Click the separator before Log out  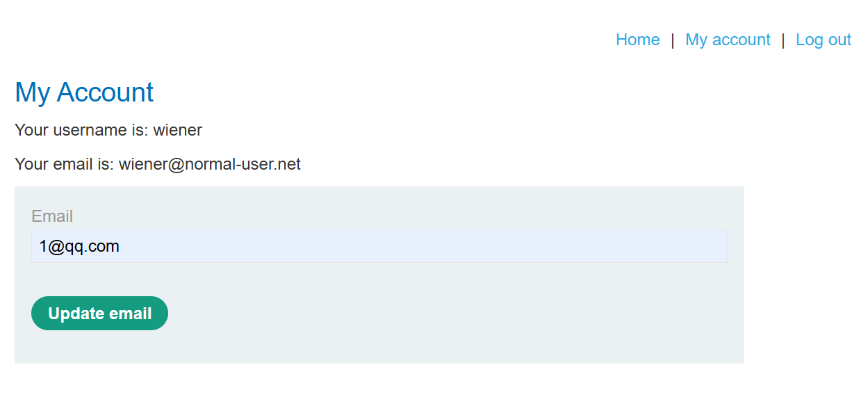click(783, 40)
